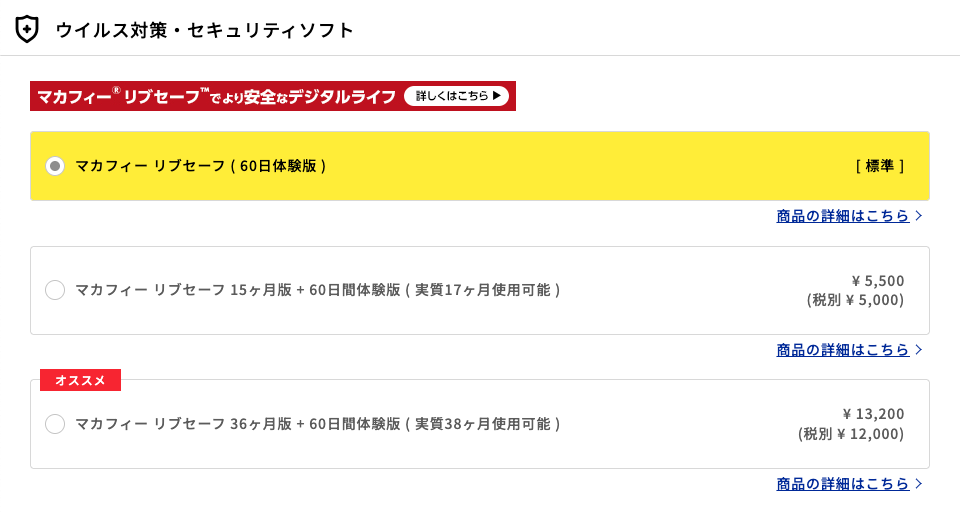The width and height of the screenshot is (974, 512).
Task: Open 商品の詳細はこちら link under the 36ヶ月版 option
Action: (x=842, y=483)
